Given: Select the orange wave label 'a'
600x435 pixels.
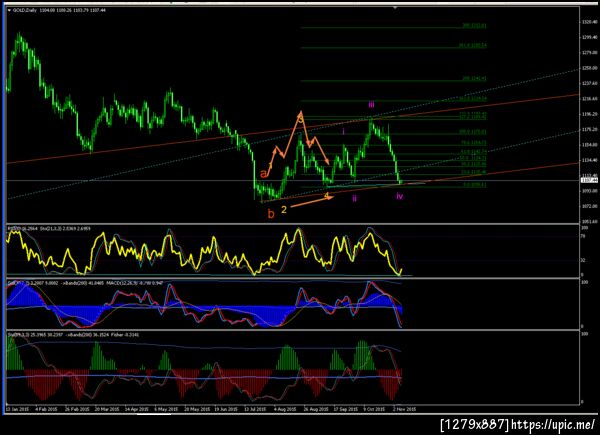Looking at the screenshot, I should pyautogui.click(x=263, y=174).
